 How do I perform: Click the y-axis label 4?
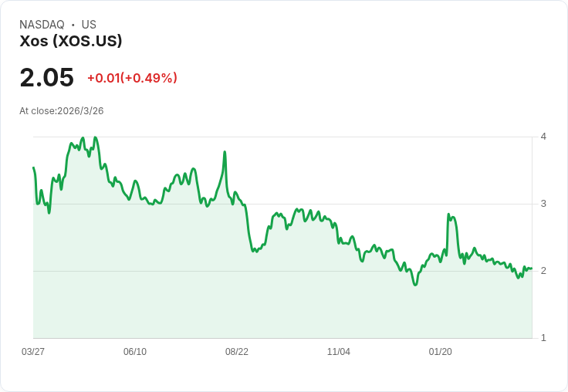(x=543, y=137)
